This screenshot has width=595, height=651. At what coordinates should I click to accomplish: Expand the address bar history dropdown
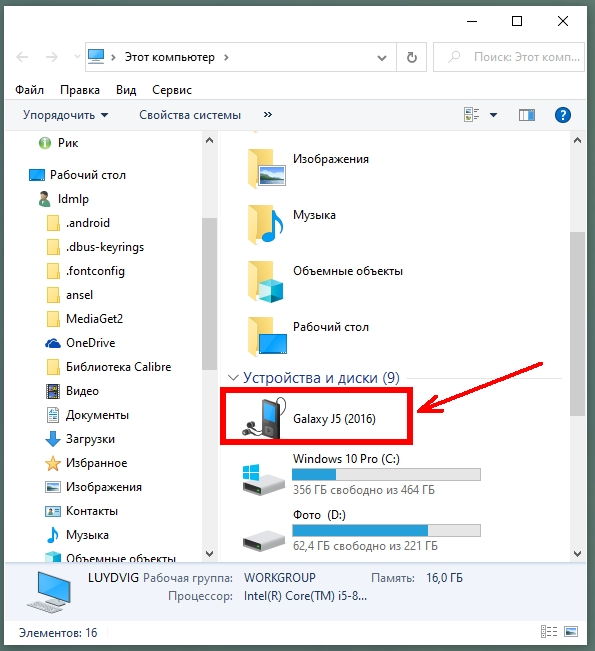coord(382,58)
